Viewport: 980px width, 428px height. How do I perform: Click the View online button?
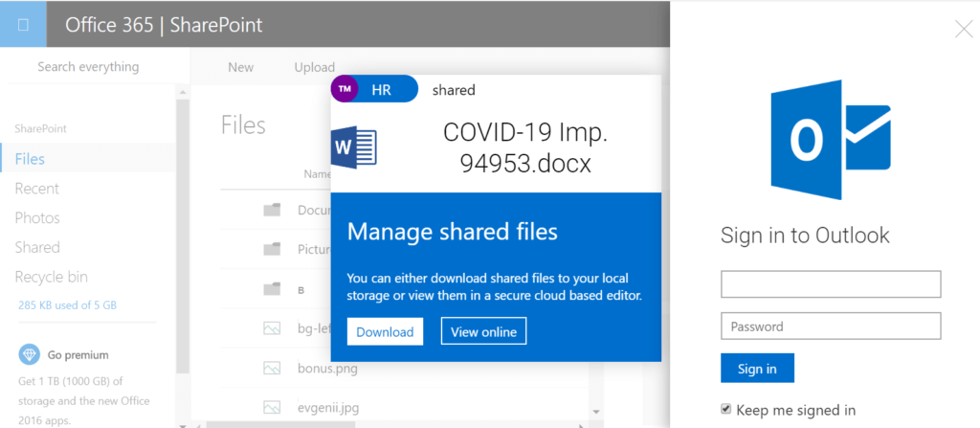[x=483, y=331]
